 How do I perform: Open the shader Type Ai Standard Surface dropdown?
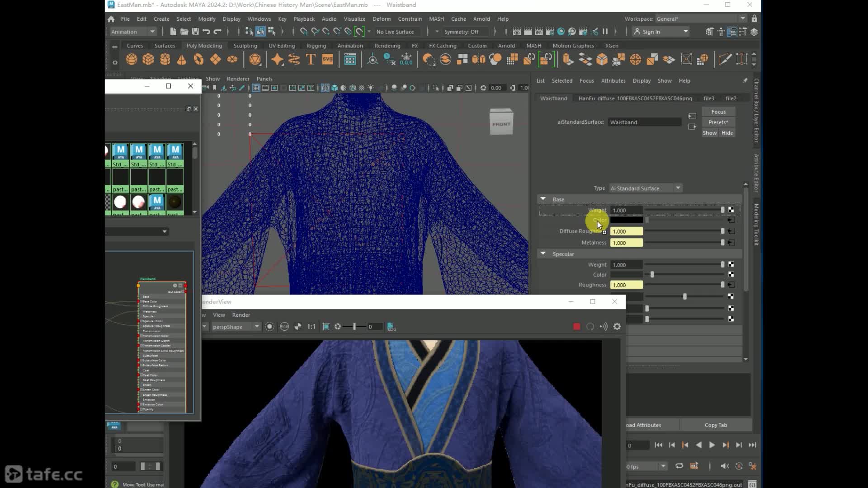[x=645, y=188]
